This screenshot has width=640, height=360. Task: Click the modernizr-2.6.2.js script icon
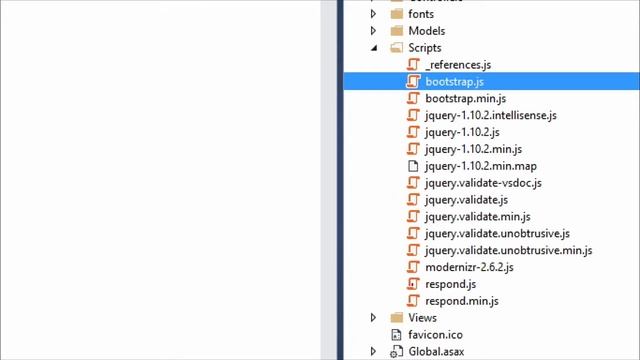pyautogui.click(x=413, y=267)
